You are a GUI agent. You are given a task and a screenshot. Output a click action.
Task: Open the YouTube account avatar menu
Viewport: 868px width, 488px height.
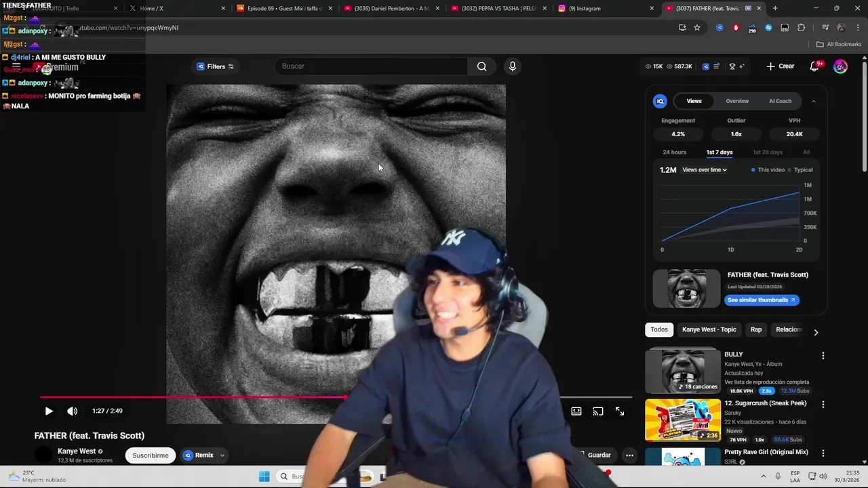[x=840, y=66]
